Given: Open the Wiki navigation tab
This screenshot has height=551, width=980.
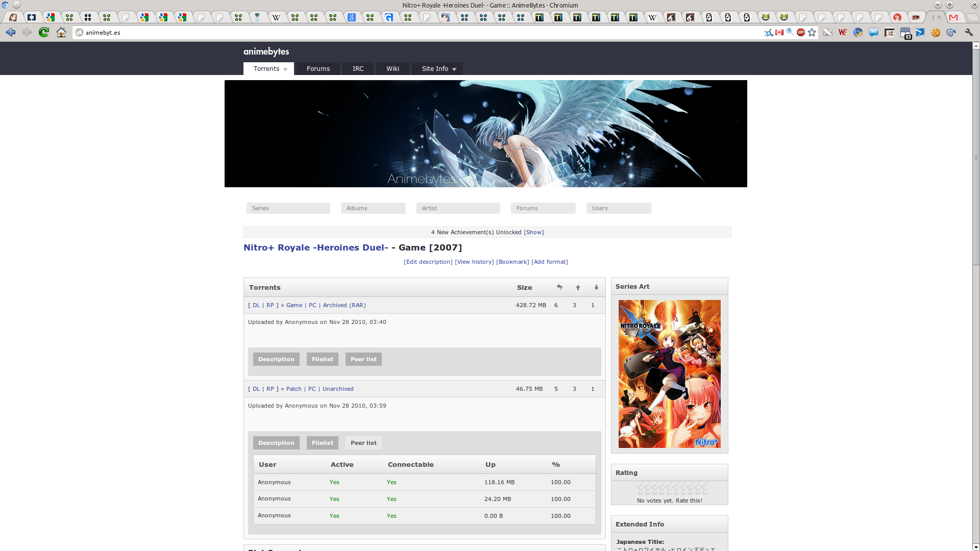Looking at the screenshot, I should 393,69.
